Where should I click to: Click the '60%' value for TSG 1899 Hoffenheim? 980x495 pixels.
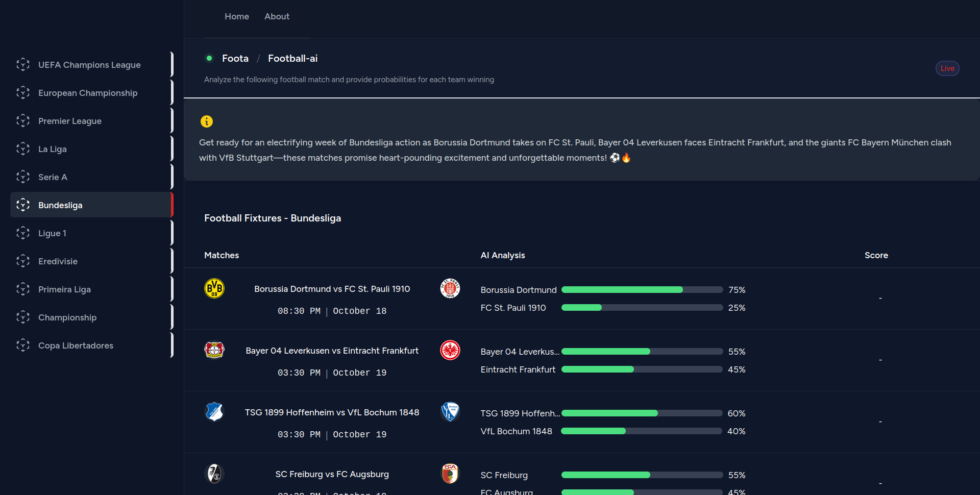point(737,413)
